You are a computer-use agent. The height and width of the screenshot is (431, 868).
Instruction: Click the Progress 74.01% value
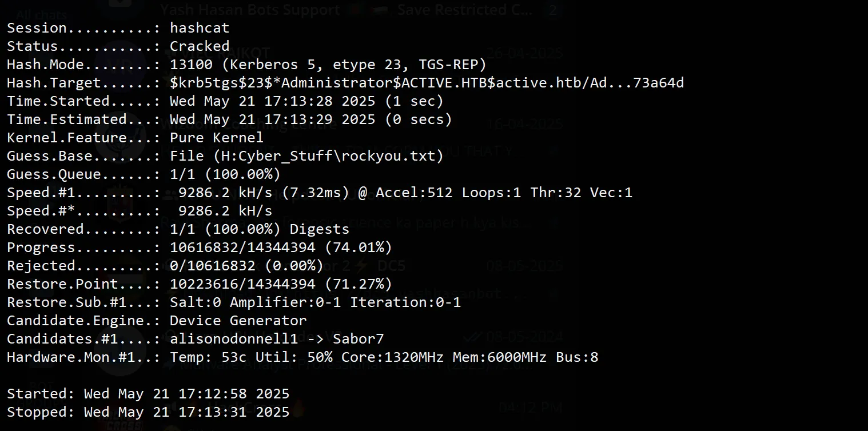pos(281,248)
